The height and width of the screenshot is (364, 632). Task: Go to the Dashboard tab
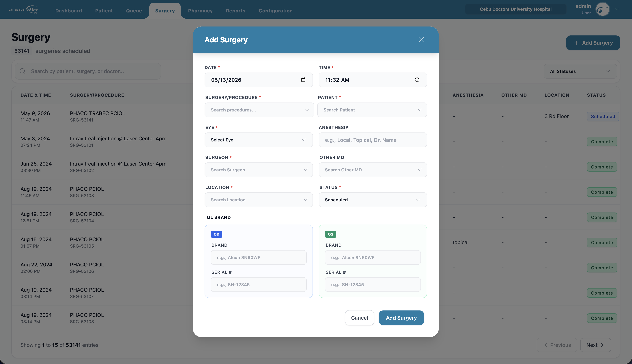[x=69, y=11]
